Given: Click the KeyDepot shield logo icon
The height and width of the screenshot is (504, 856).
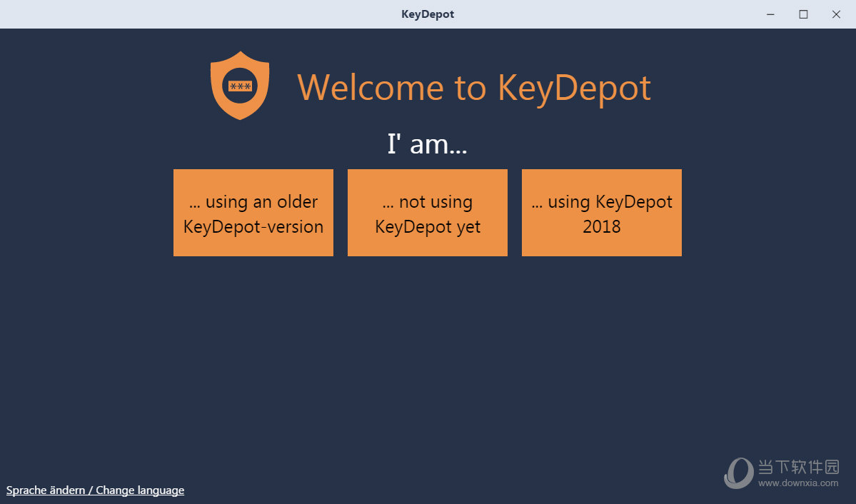Looking at the screenshot, I should click(240, 86).
